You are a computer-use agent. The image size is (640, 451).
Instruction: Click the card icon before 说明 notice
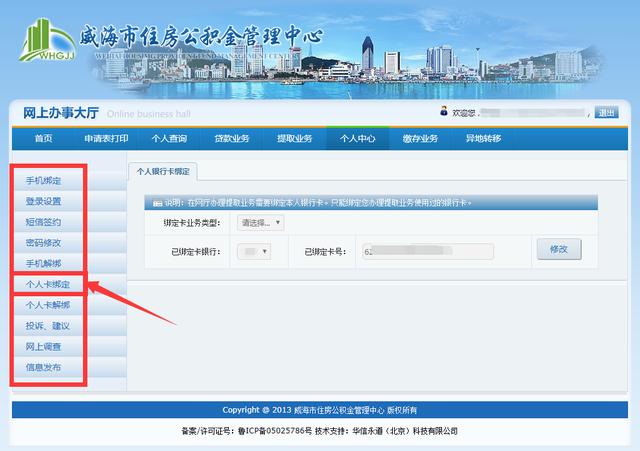(157, 203)
